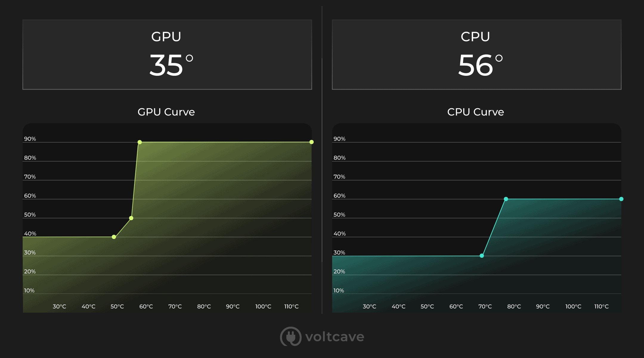Click the 10% label on GPU graph

(29, 290)
